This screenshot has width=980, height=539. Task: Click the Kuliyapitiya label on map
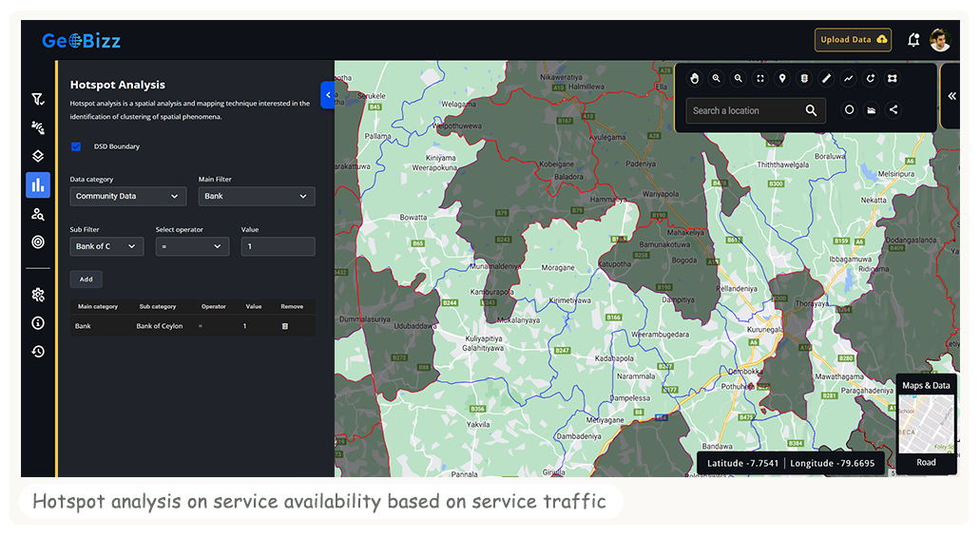(484, 339)
